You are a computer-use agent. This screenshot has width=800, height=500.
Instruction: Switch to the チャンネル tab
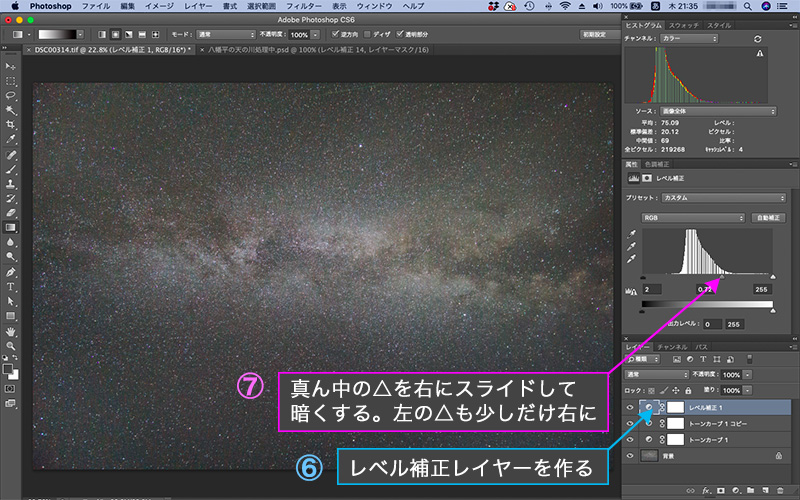tap(672, 347)
